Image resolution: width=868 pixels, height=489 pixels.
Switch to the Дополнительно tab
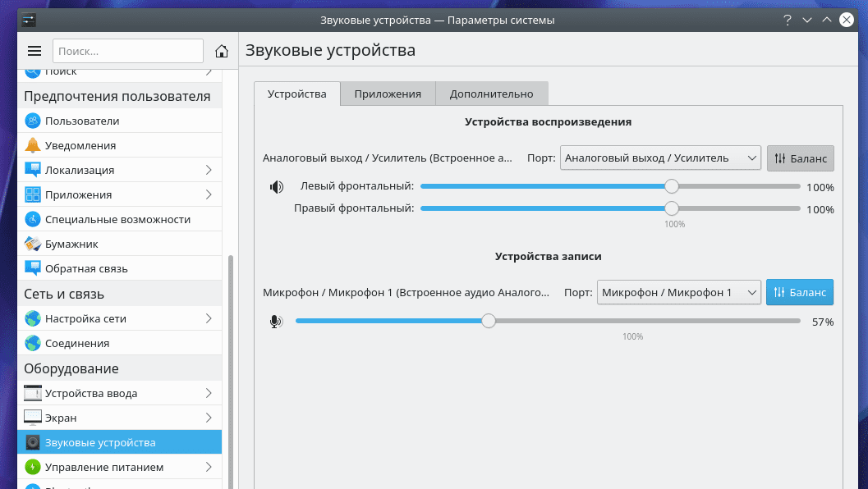[x=491, y=94]
